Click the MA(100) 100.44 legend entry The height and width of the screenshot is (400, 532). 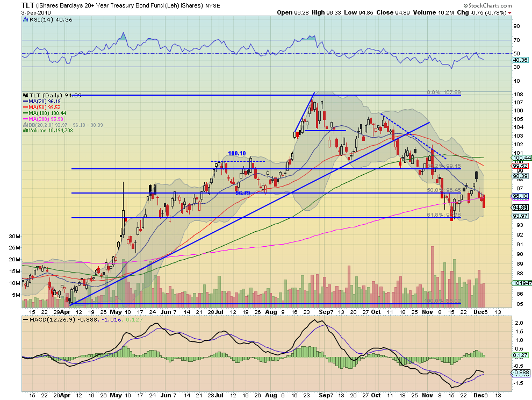(x=47, y=113)
